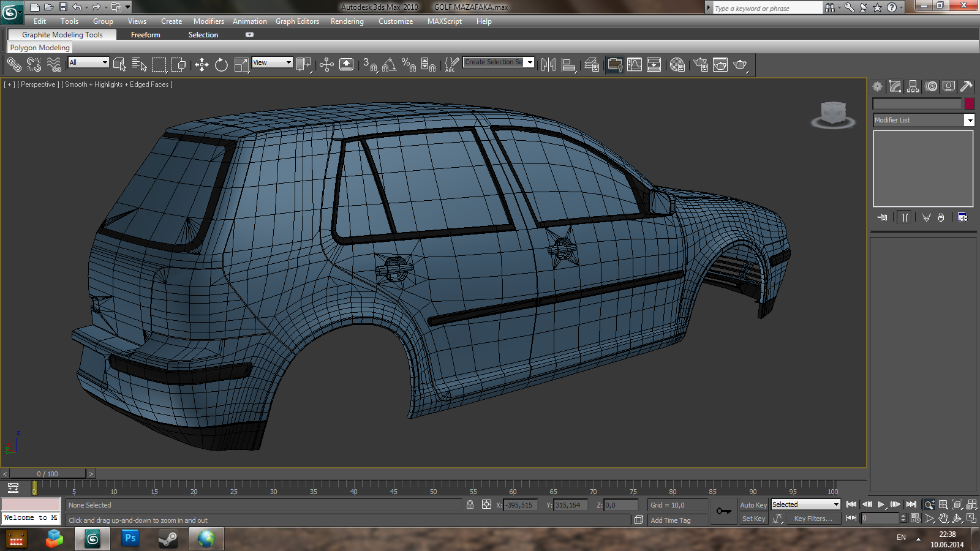Viewport: 980px width, 551px height.
Task: Open the Rendering menu
Action: 347,21
